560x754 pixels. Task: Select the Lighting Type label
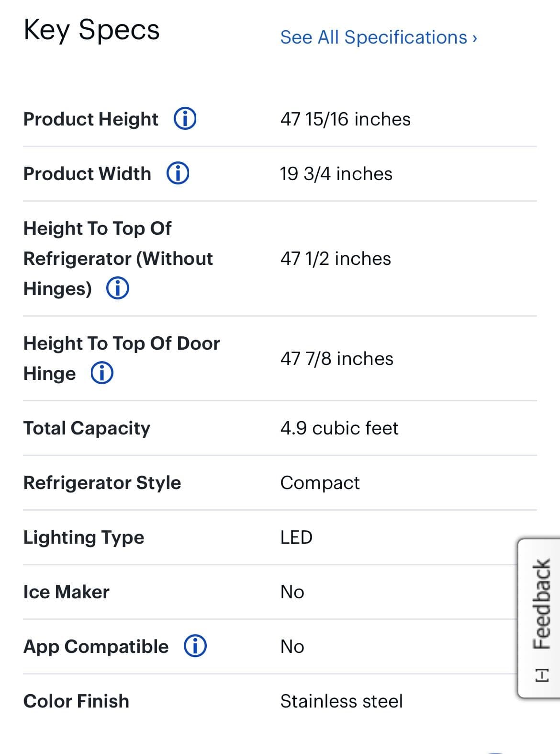coord(84,537)
